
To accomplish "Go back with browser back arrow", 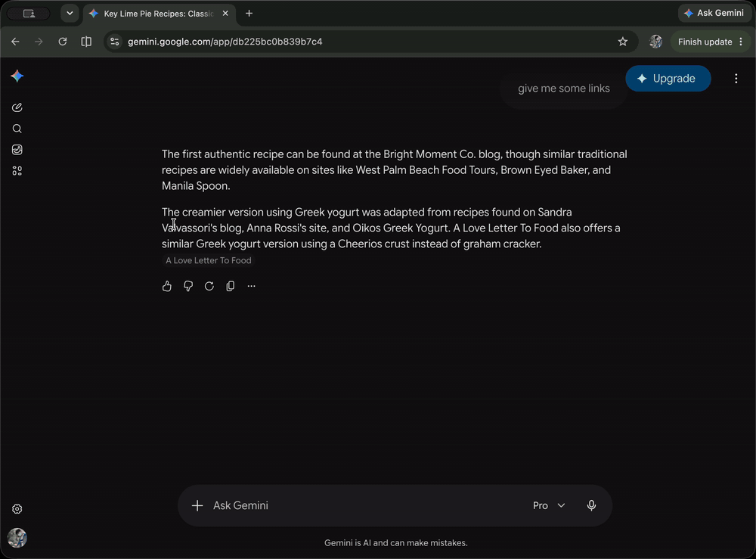I will click(x=15, y=42).
